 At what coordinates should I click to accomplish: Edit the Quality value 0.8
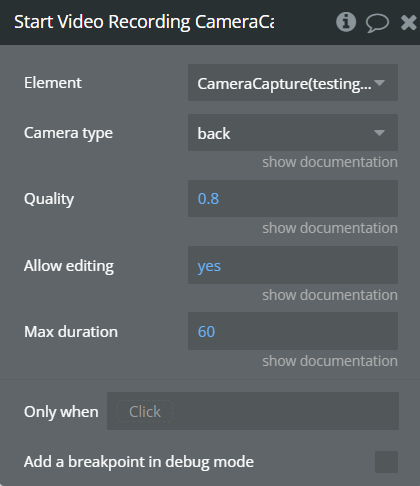tap(293, 199)
